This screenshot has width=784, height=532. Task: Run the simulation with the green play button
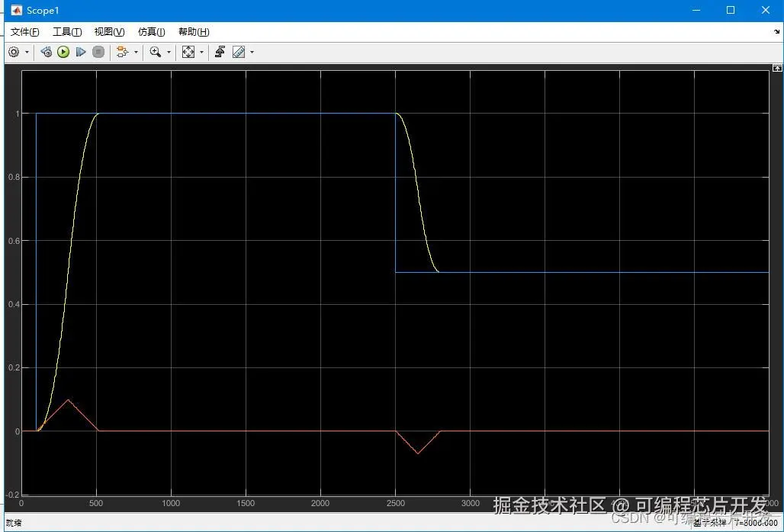point(63,52)
